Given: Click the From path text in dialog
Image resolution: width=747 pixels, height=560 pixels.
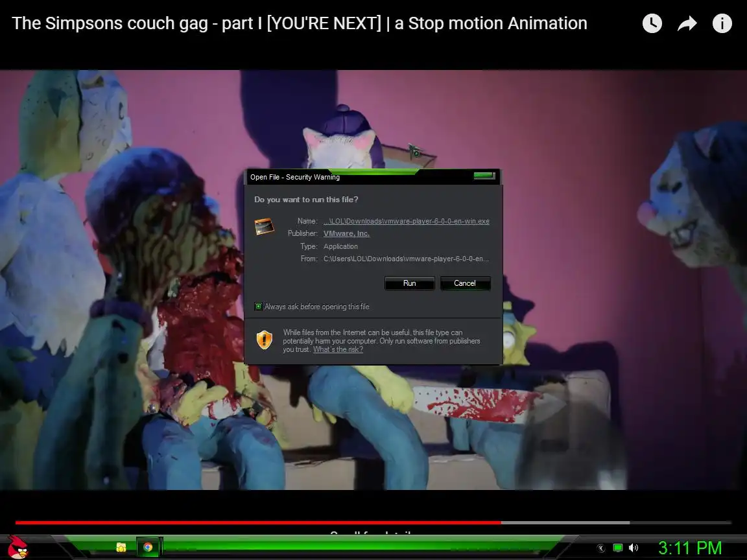Looking at the screenshot, I should point(406,259).
